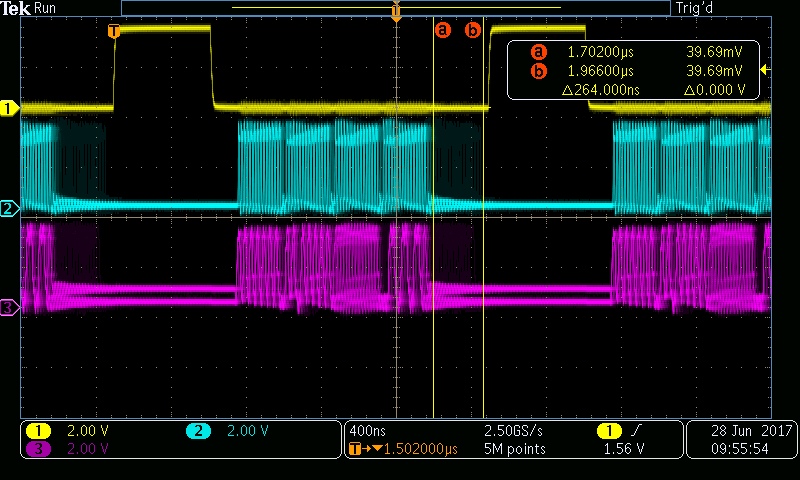Screen dimensions: 800x480
Task: Select the channel 2 cyan ground reference marker
Action: click(x=9, y=208)
